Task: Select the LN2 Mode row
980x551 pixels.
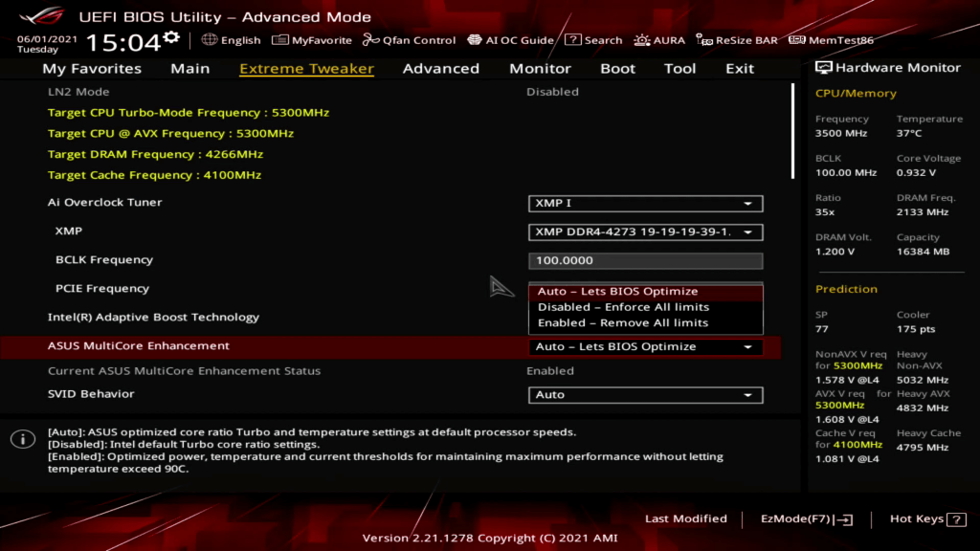Action: (390, 92)
